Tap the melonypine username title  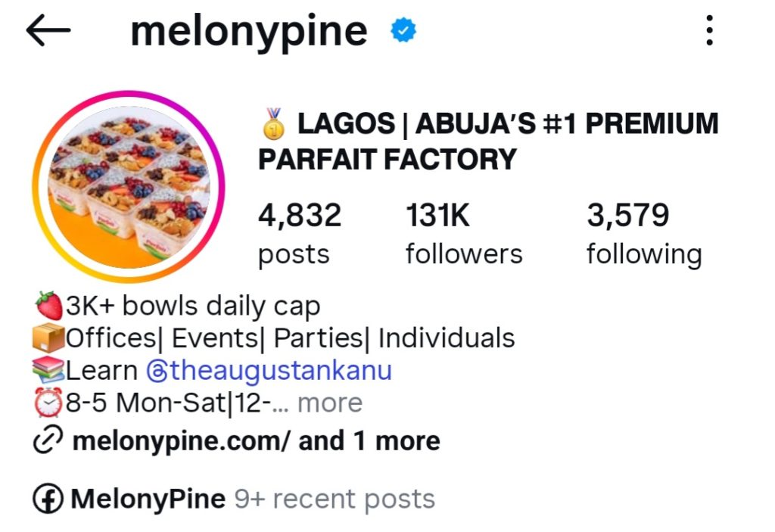point(249,32)
